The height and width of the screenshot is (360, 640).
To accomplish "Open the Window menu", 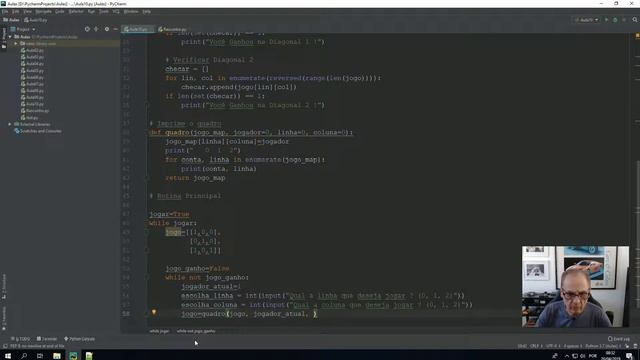I will click(x=131, y=11).
